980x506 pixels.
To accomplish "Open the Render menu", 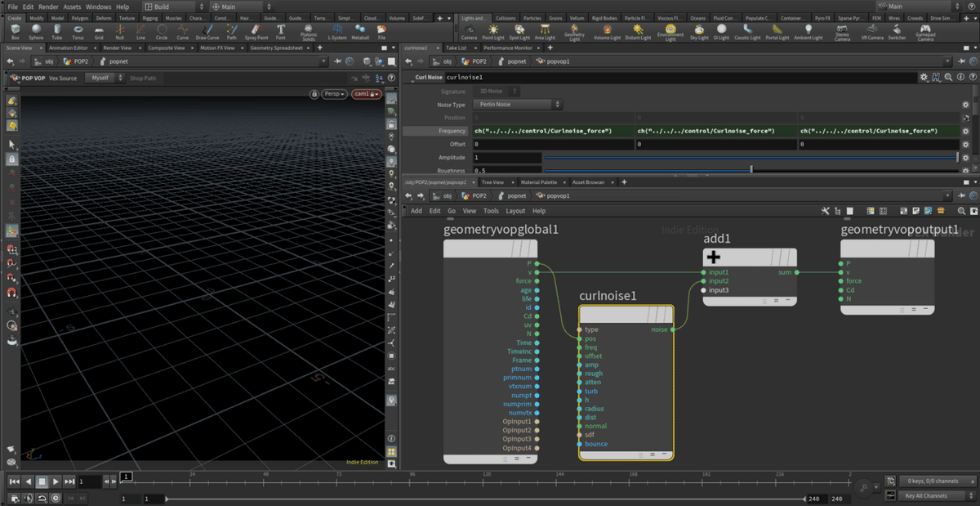I will 48,7.
